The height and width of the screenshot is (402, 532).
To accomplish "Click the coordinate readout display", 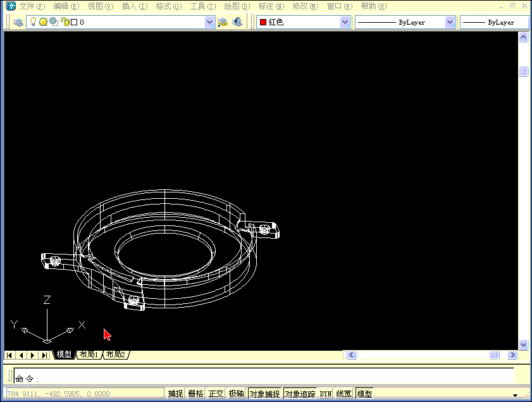I will [85, 394].
